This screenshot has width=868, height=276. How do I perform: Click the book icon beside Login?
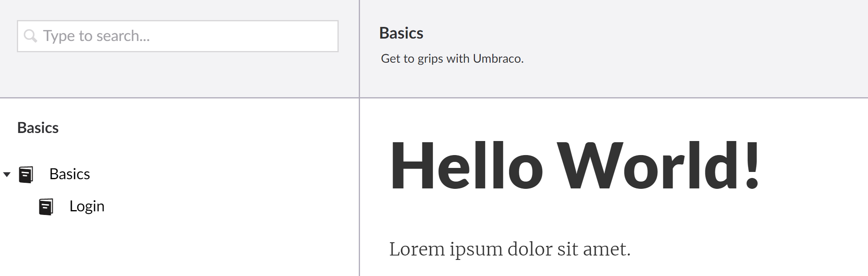(x=46, y=207)
